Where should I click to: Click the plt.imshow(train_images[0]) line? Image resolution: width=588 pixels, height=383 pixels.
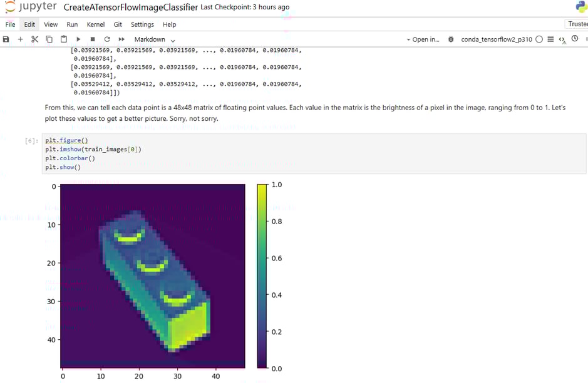[x=93, y=149]
